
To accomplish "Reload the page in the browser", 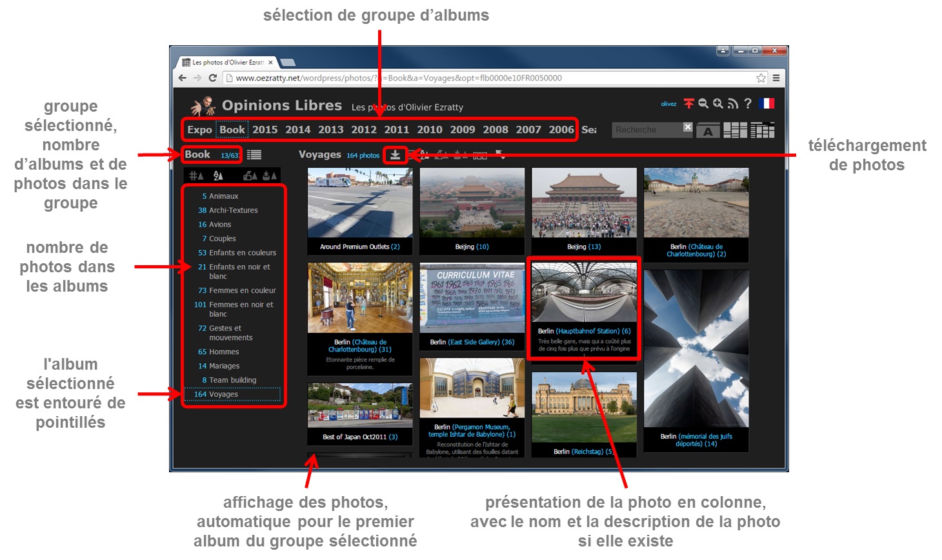I will 212,78.
